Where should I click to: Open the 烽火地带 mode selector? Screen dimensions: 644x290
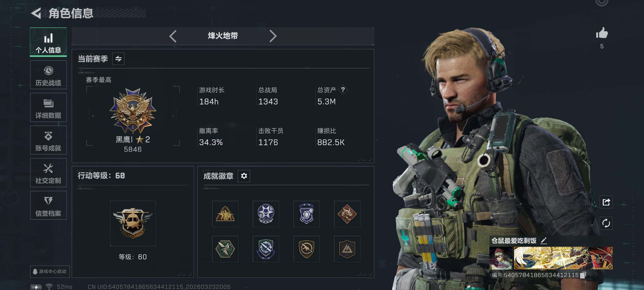pyautogui.click(x=223, y=36)
